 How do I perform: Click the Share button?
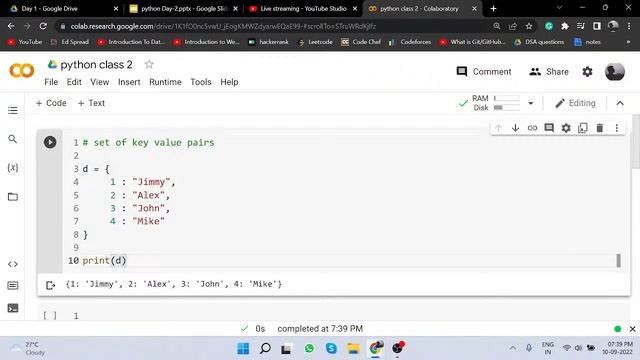[549, 72]
